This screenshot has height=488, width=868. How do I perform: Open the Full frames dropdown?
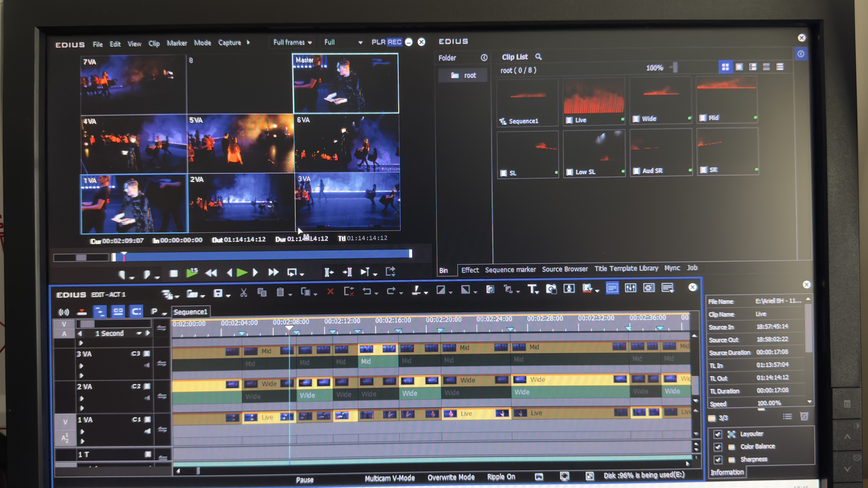[292, 42]
